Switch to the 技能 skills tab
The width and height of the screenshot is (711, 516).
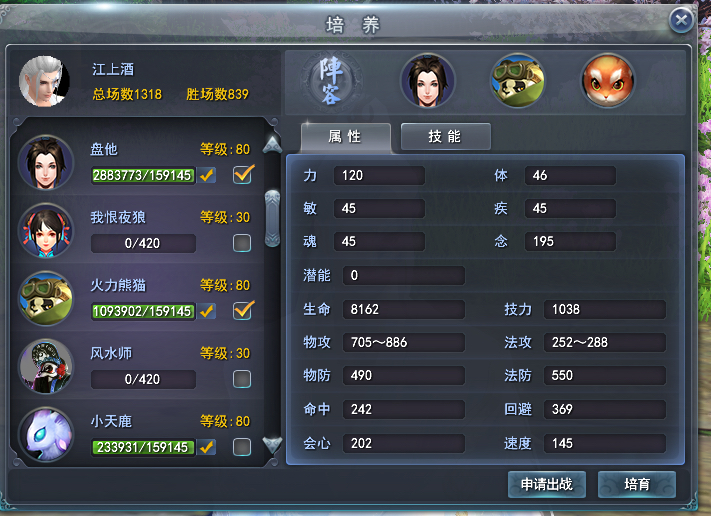tap(445, 136)
